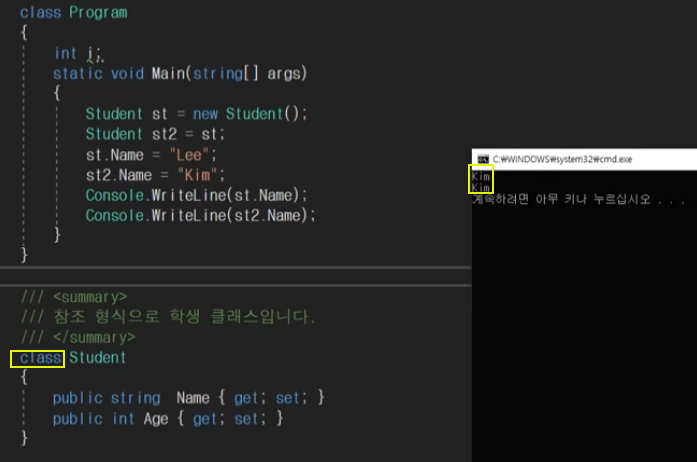Viewport: 697px width, 462px height.
Task: Click the 'Student' class name in its declaration
Action: [x=98, y=358]
